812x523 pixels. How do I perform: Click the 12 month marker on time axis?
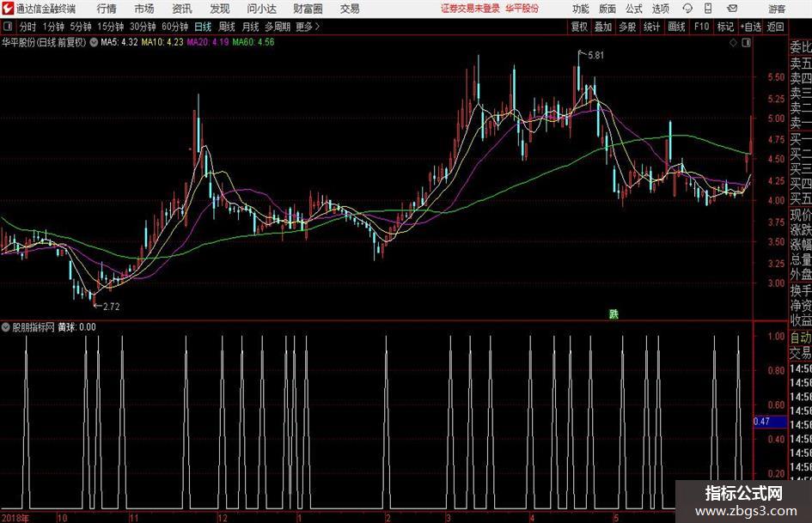223,518
